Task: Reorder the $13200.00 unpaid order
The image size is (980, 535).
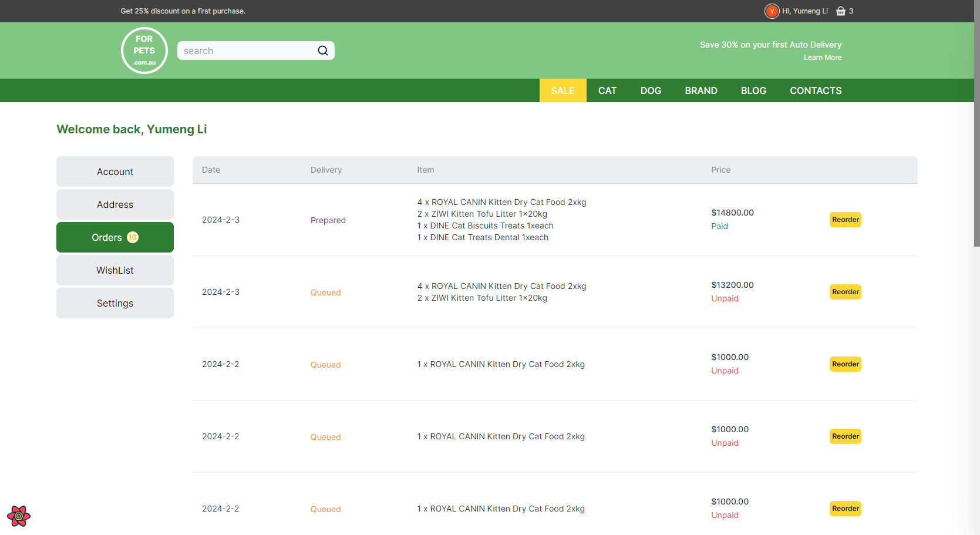Action: [x=845, y=292]
